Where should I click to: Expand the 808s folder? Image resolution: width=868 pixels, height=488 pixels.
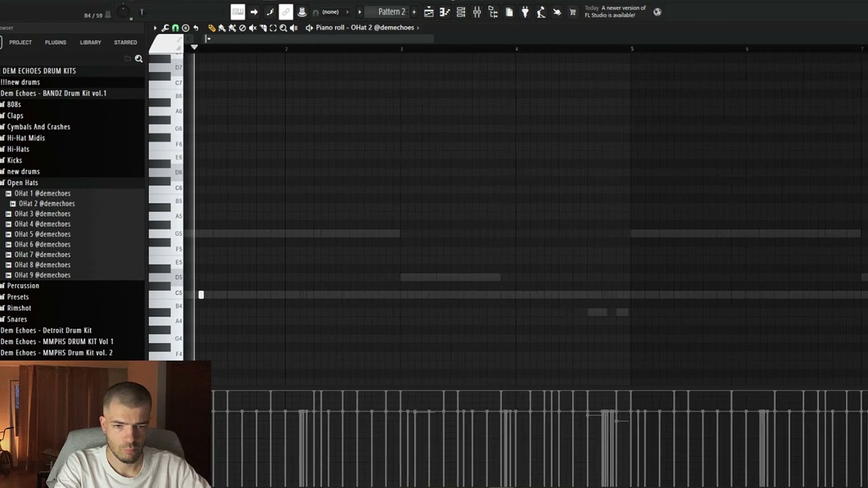(14, 104)
